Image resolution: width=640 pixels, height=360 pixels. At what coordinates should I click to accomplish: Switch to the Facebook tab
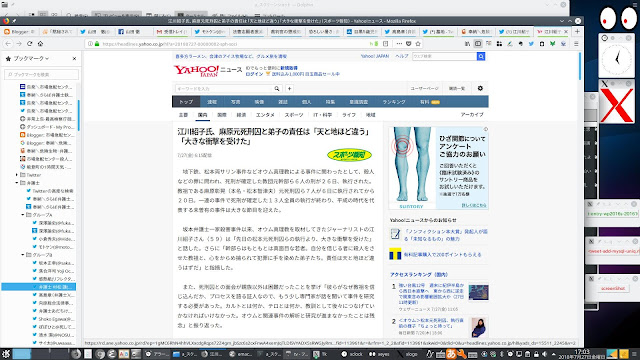click(134, 31)
